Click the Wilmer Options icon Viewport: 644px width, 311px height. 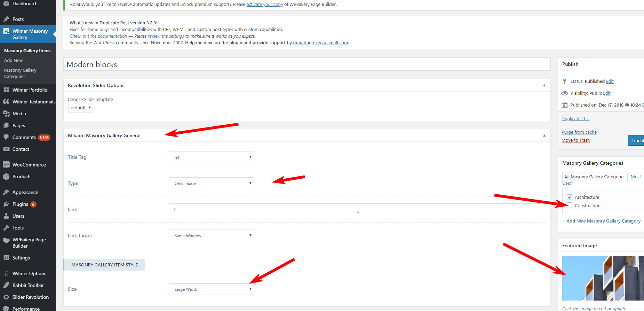point(6,273)
